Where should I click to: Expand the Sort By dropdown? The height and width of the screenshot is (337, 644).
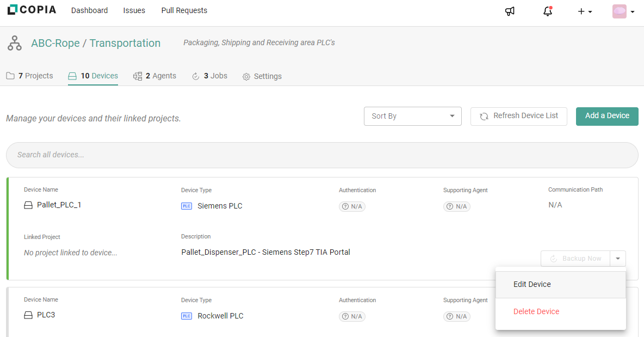coord(412,116)
